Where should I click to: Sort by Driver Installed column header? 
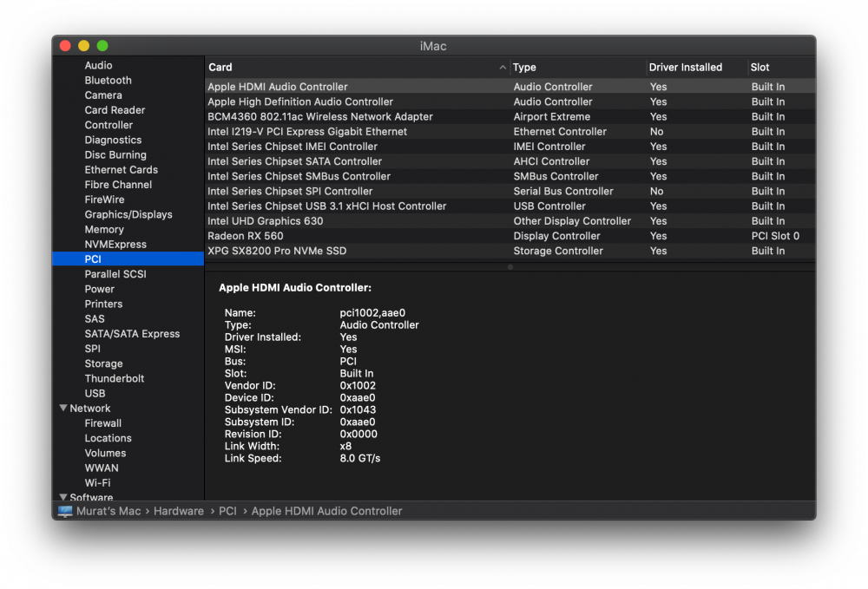[x=686, y=68]
